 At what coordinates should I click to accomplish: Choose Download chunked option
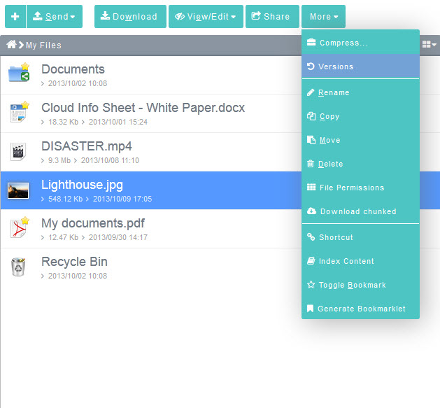point(360,211)
